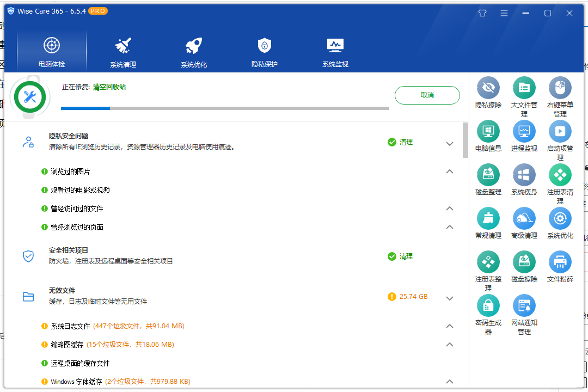
Task: Click the 安全相关项目 section heading
Action: pos(69,250)
